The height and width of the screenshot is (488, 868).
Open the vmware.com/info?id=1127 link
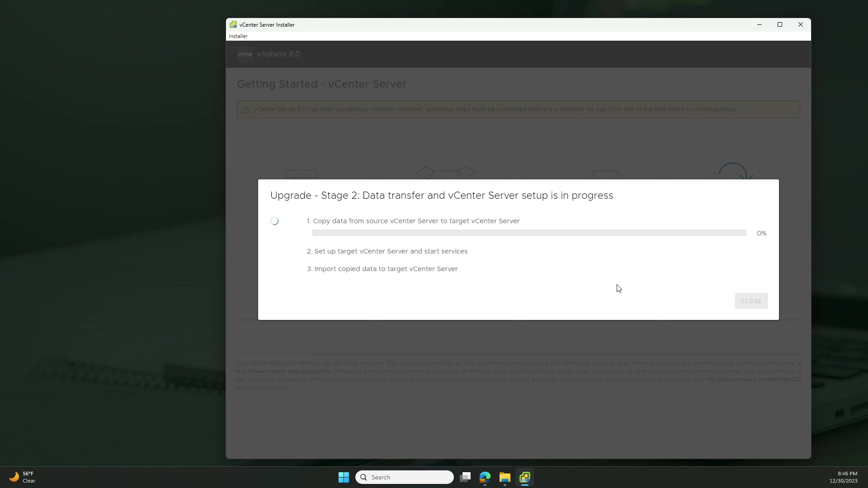tap(753, 380)
